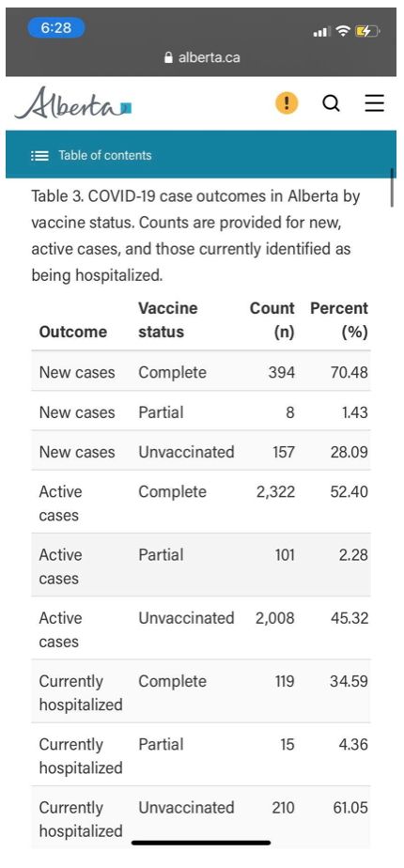This screenshot has height=868, width=404.
Task: Tap the alberta.ca address bar
Action: (201, 57)
